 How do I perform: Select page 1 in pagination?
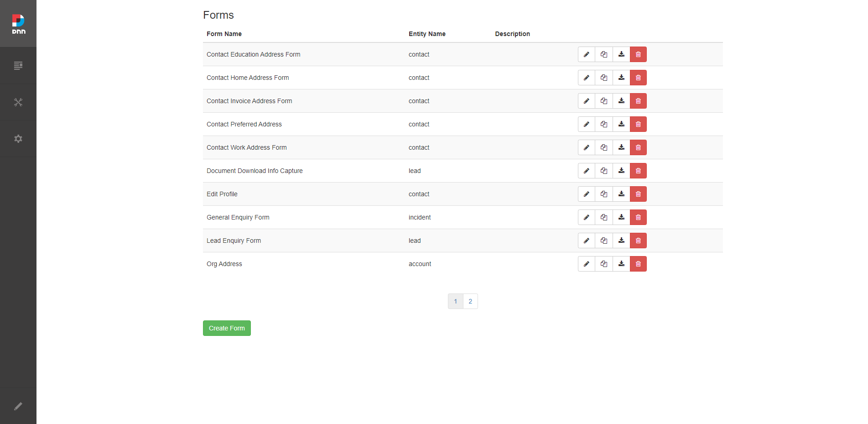pyautogui.click(x=455, y=301)
